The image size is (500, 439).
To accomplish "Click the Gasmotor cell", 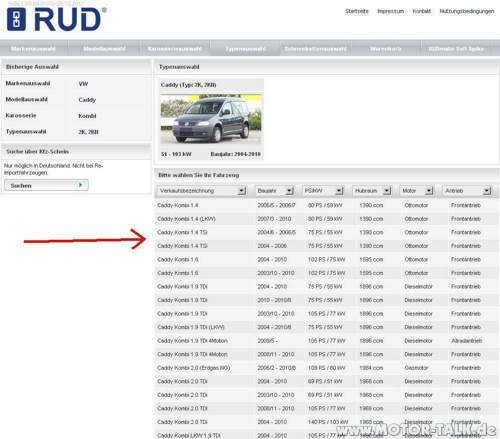I will tap(416, 368).
